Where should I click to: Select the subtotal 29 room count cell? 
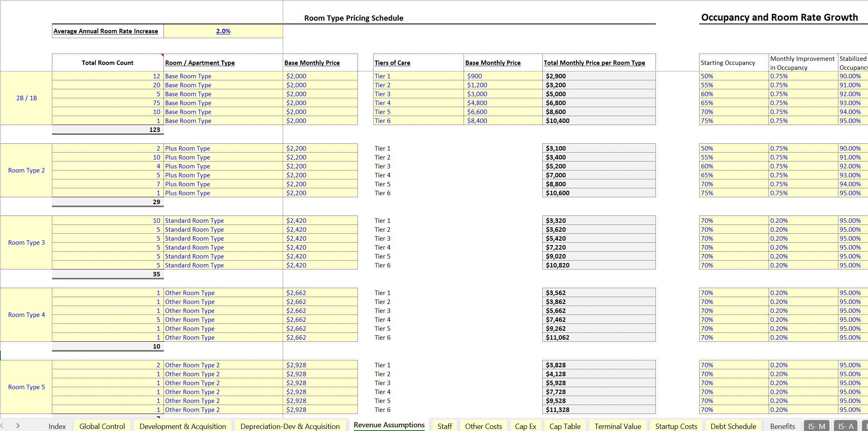pyautogui.click(x=108, y=202)
